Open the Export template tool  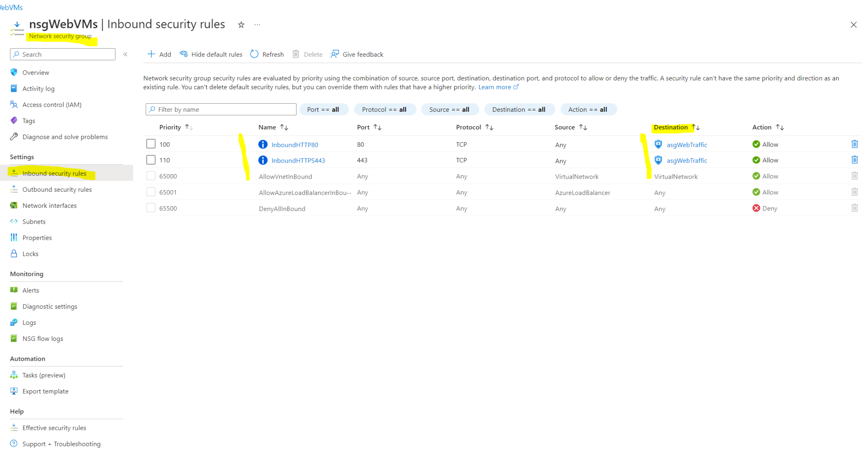tap(45, 391)
